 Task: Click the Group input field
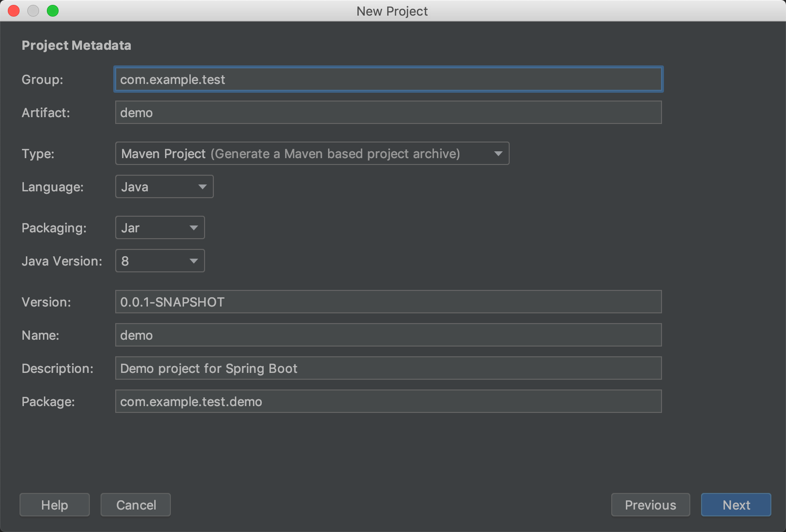[388, 80]
